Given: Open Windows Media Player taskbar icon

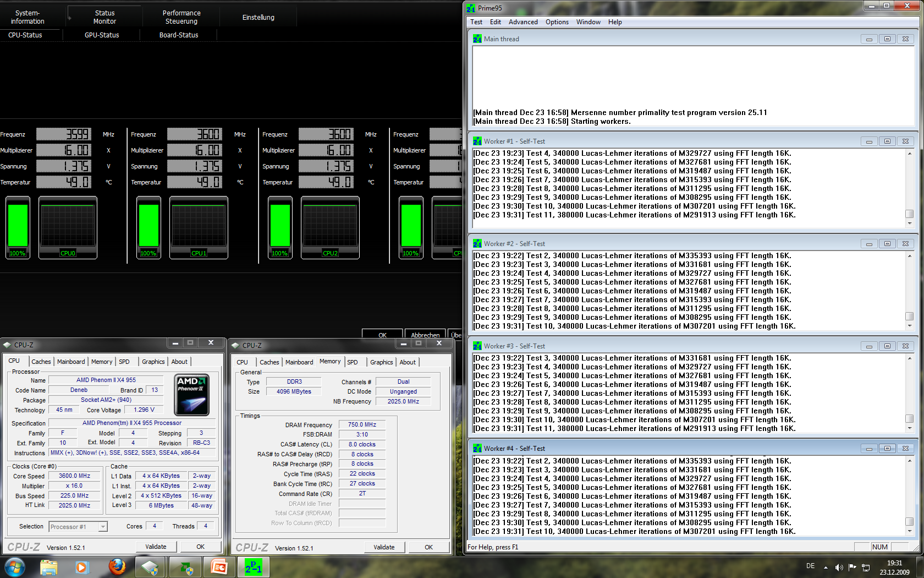Looking at the screenshot, I should pyautogui.click(x=82, y=566).
